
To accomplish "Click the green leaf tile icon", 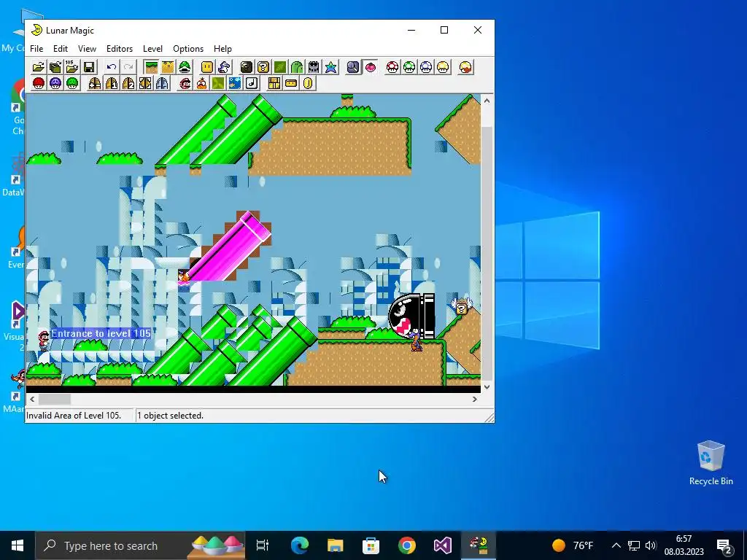I will coord(280,67).
